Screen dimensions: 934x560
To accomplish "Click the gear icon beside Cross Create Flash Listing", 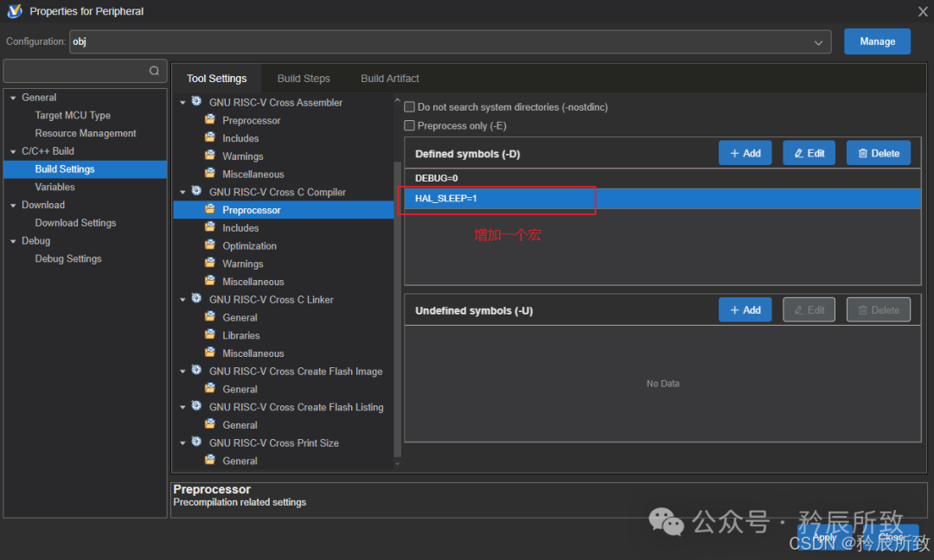I will tap(196, 406).
